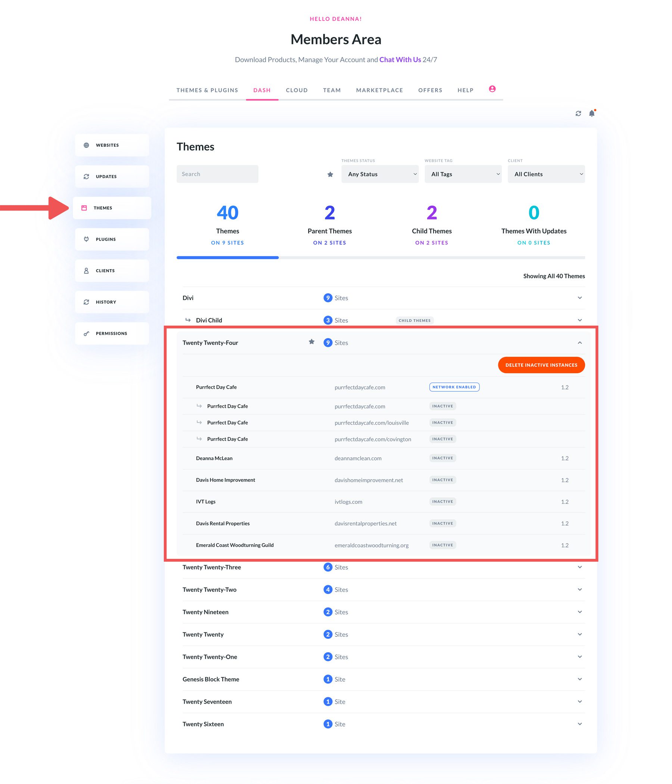Screen dimensions: 672x784
Task: Open the Plugins section from the sidebar
Action: pyautogui.click(x=87, y=239)
